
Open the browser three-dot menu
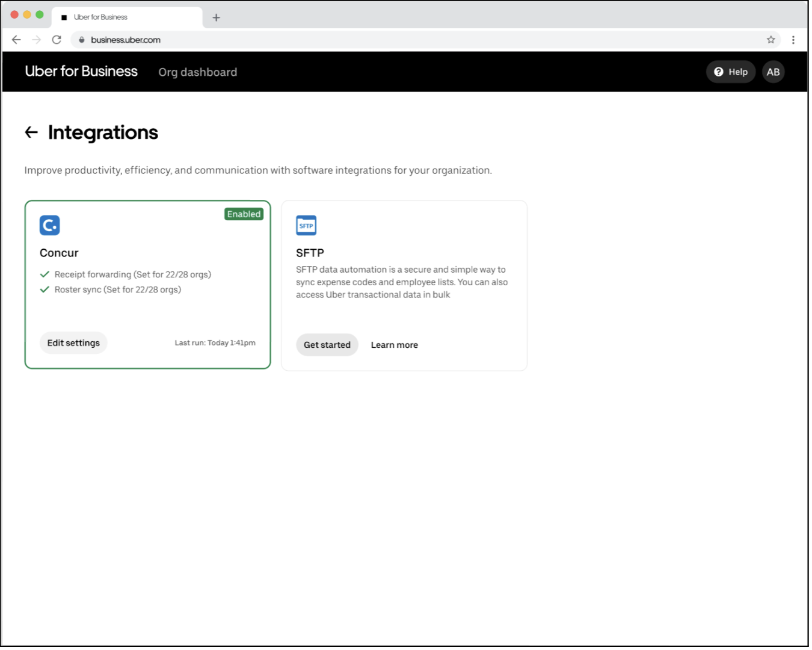[793, 40]
